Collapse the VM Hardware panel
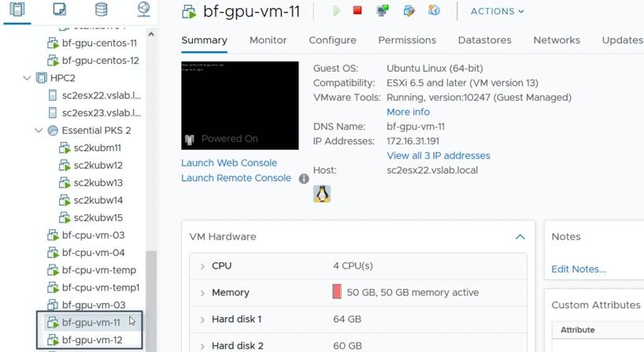644x352 pixels. tap(520, 236)
